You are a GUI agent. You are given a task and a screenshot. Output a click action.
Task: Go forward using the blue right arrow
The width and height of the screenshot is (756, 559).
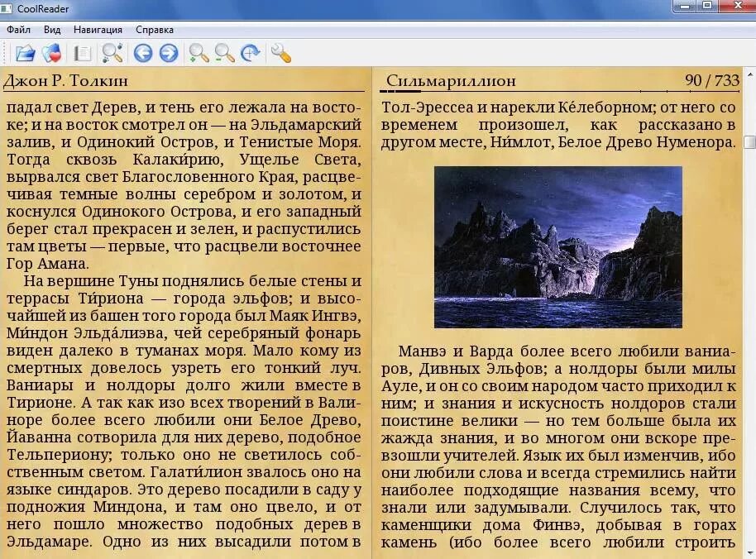point(167,52)
